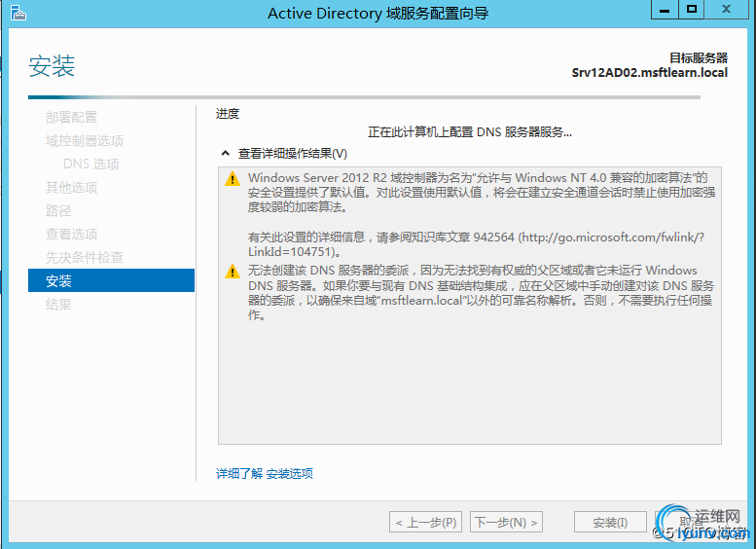Viewport: 756px width, 549px height.
Task: Click the 进度 heading
Action: click(227, 114)
